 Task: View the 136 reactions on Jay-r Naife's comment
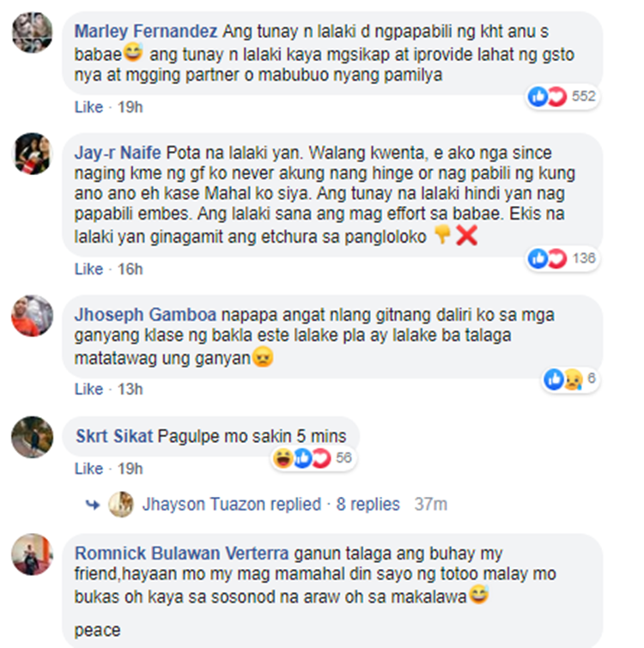[562, 258]
